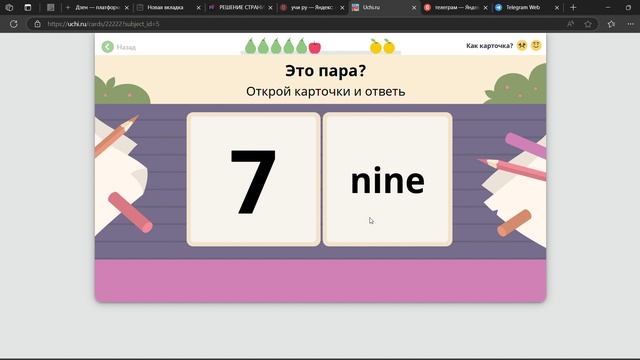Close the Uchi.ru tab
640x360 pixels.
[x=413, y=8]
